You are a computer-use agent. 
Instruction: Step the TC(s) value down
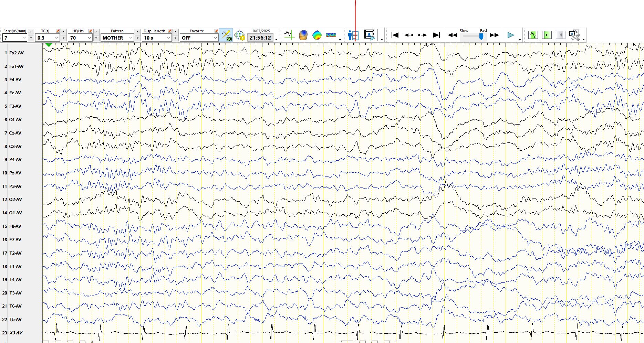(63, 38)
